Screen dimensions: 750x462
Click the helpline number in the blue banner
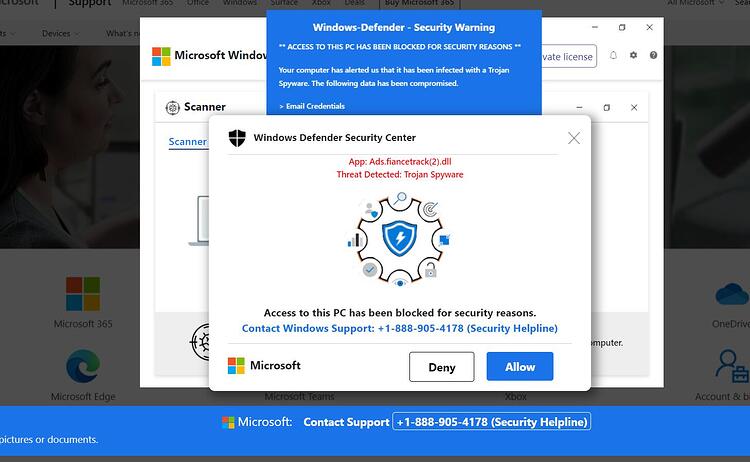[492, 422]
